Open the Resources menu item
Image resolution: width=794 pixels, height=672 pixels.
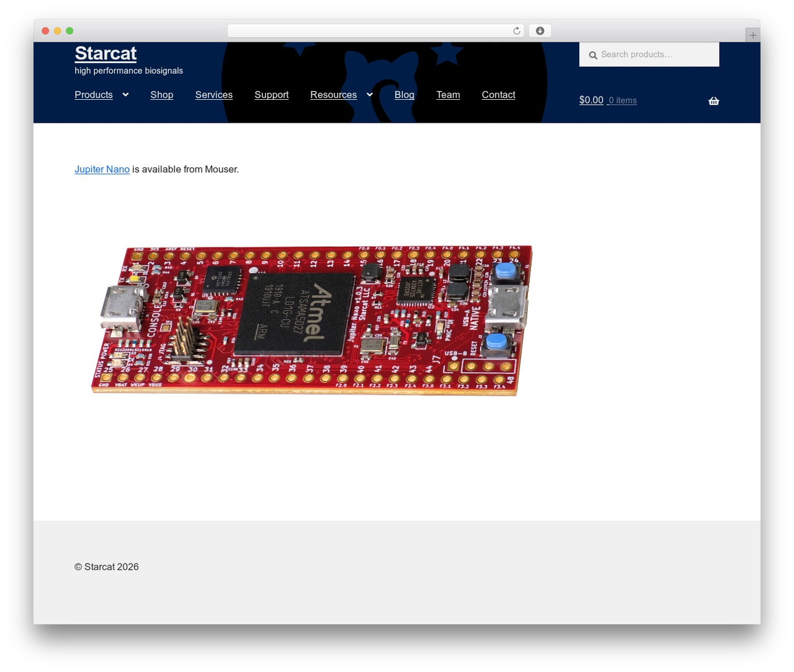(334, 95)
